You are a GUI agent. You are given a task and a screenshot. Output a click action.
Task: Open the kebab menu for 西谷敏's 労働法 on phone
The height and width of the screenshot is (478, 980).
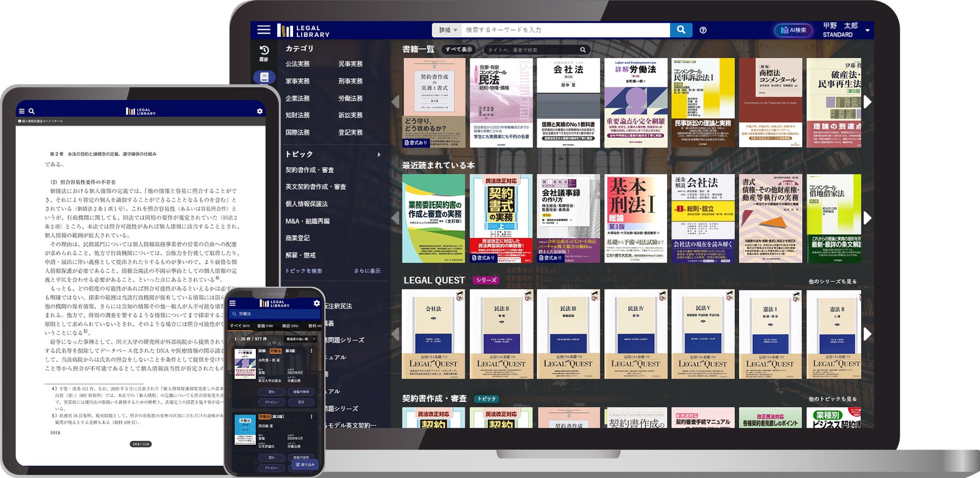point(312,417)
